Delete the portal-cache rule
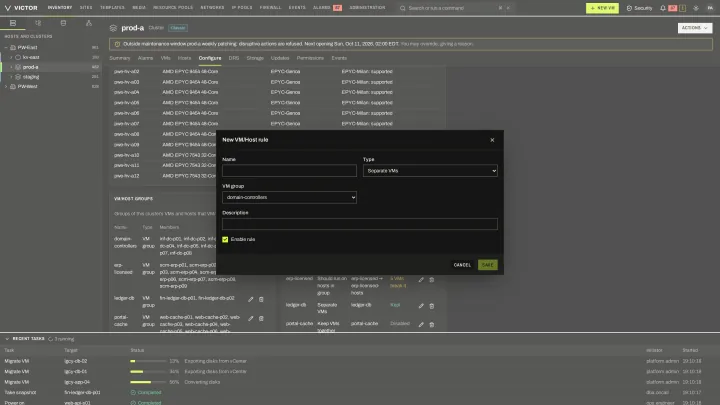The height and width of the screenshot is (405, 720). (432, 324)
